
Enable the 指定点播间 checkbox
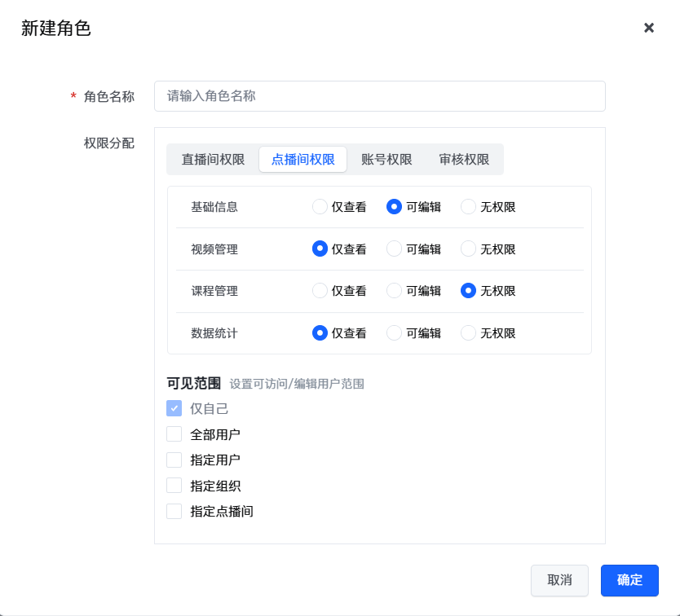click(x=174, y=512)
